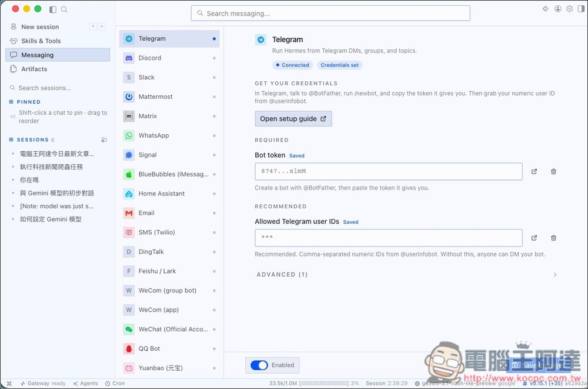Click the Bot token input field

[x=389, y=172]
